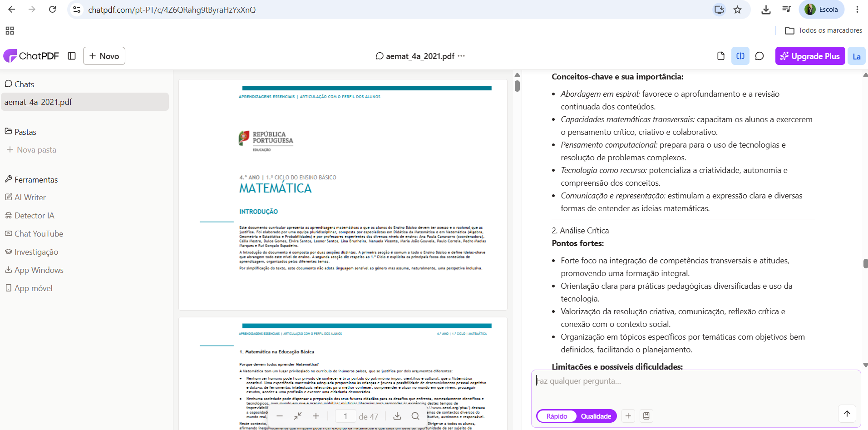The width and height of the screenshot is (868, 430).
Task: Click the ChatPDF logo
Action: pyautogui.click(x=31, y=56)
